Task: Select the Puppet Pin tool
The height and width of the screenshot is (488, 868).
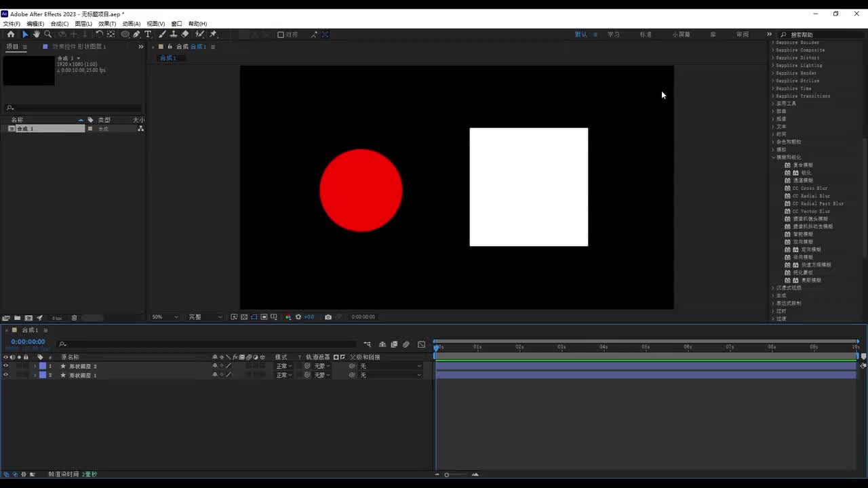Action: tap(213, 34)
